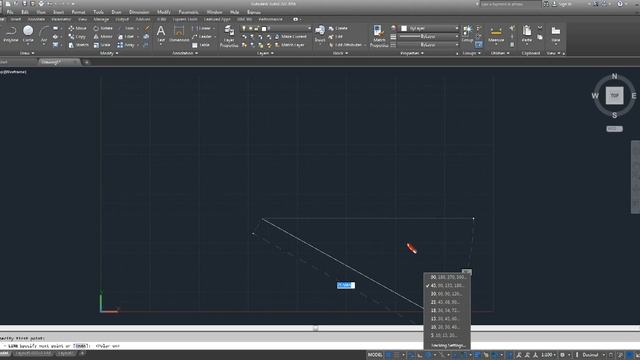Image resolution: width=640 pixels, height=360 pixels.
Task: Open the Dimension menu
Action: coord(139,12)
